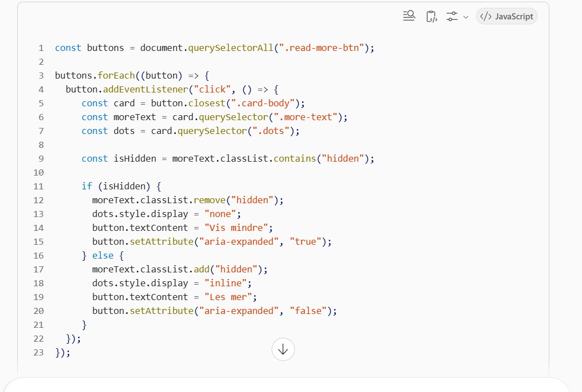Click the message input box below the code
Viewport: 582px width, 392px height.
pos(286,385)
